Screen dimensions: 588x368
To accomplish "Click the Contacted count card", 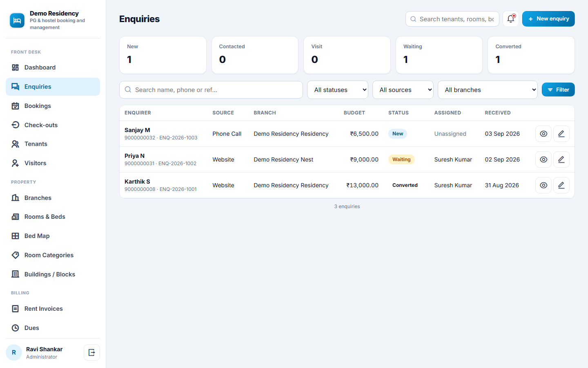I will (255, 55).
